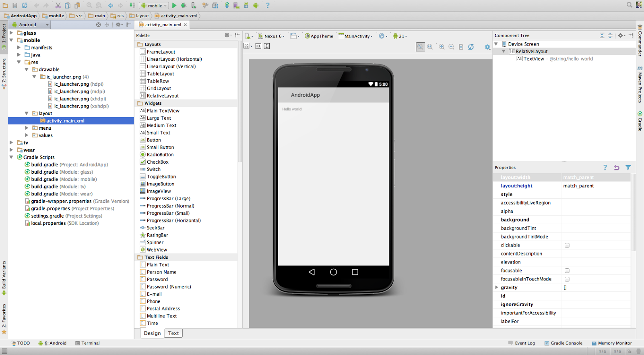Refresh the layout preview
The width and height of the screenshot is (644, 355).
(x=471, y=47)
